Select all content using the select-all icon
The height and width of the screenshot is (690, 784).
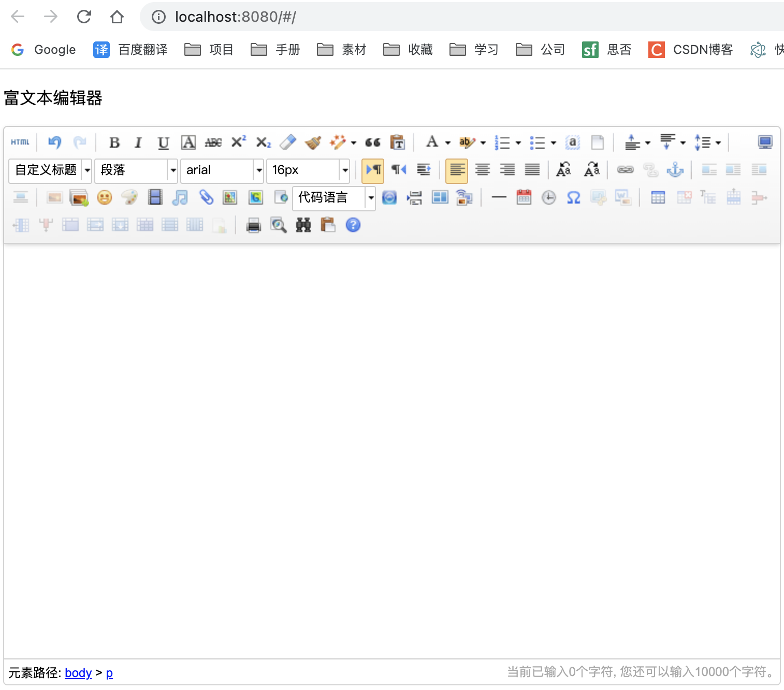pos(573,142)
